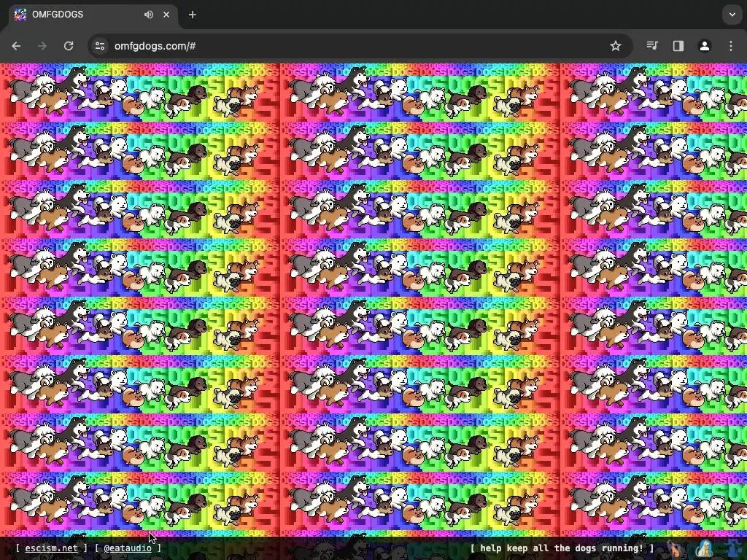Open Chrome three-dot menu
The height and width of the screenshot is (560, 747).
[731, 46]
